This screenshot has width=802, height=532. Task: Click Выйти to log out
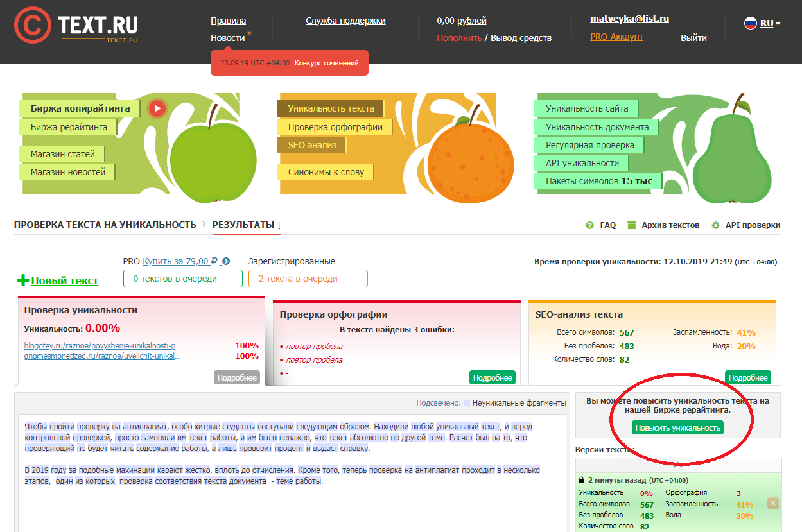pyautogui.click(x=693, y=38)
